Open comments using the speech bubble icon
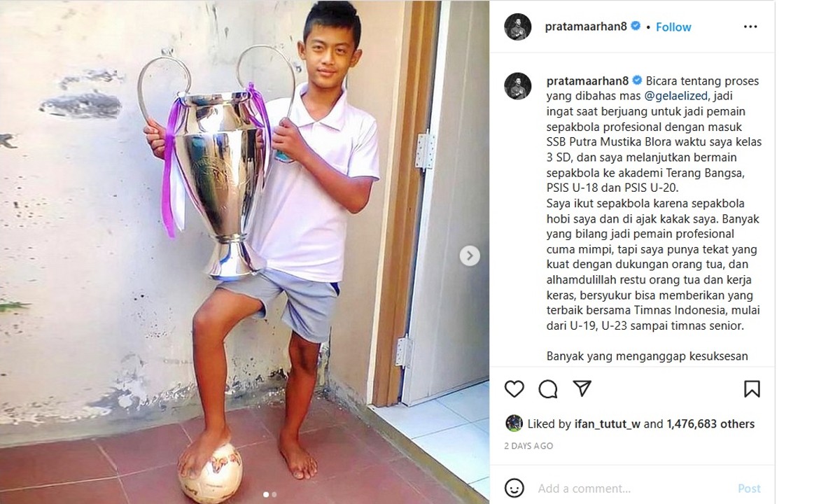The height and width of the screenshot is (504, 840). [x=548, y=388]
